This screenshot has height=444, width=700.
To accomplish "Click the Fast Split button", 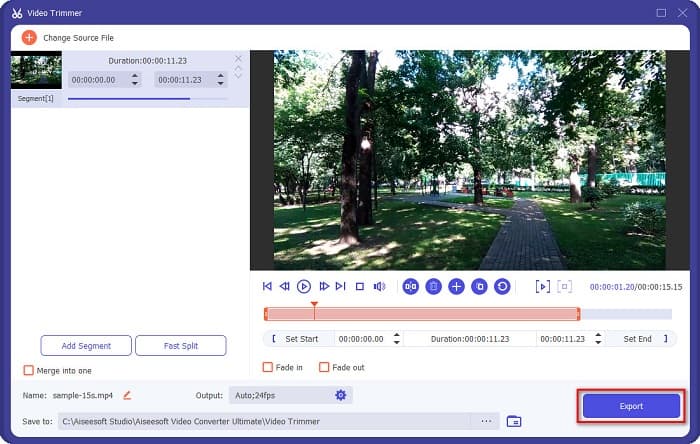I will tap(181, 346).
